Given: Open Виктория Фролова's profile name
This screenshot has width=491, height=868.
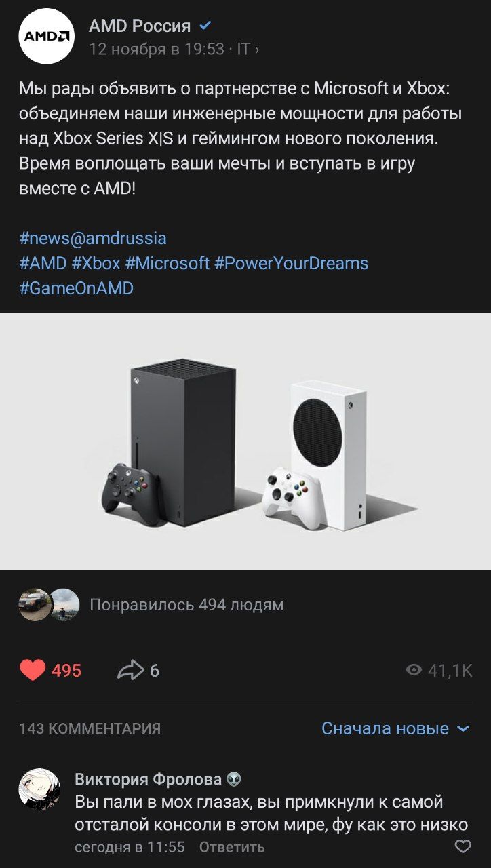Looking at the screenshot, I should pyautogui.click(x=148, y=779).
